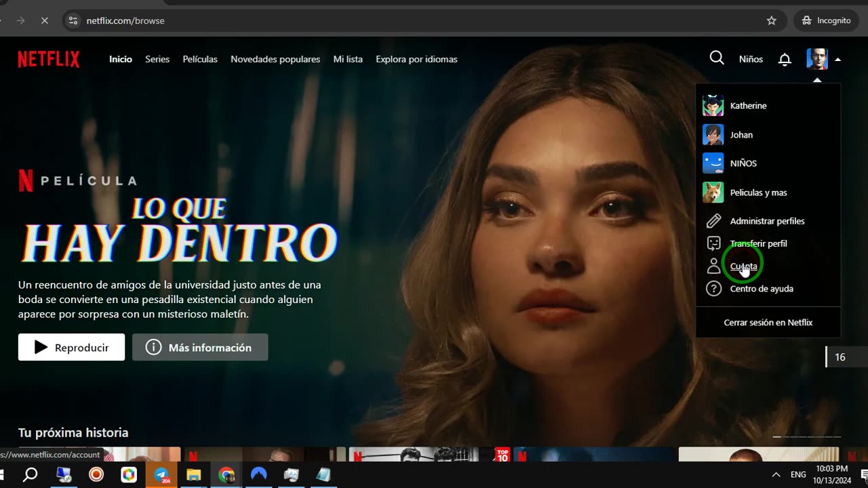This screenshot has width=868, height=488.
Task: Click the site info icon in address bar
Action: 74,20
